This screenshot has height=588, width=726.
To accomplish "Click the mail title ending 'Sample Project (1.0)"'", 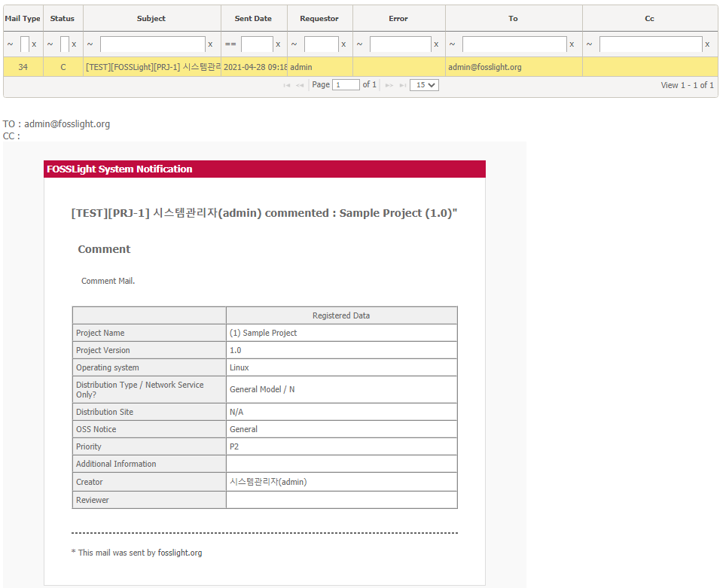I will pyautogui.click(x=264, y=213).
